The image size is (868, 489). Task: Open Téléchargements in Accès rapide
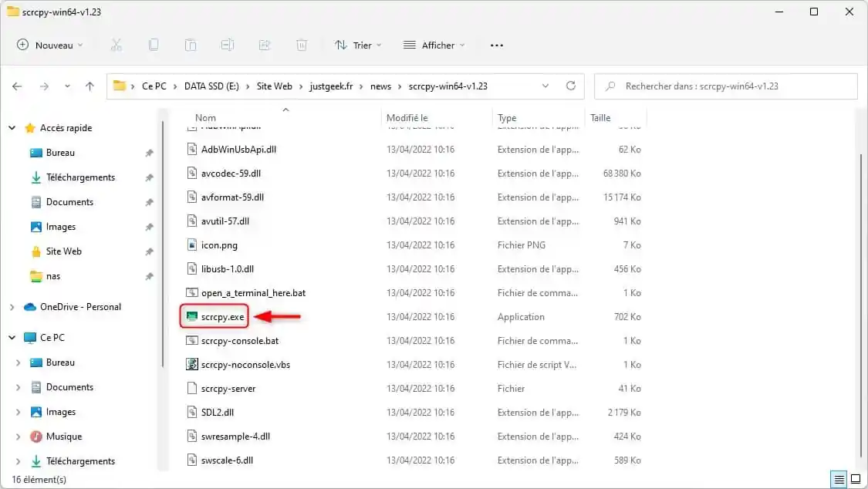[80, 177]
